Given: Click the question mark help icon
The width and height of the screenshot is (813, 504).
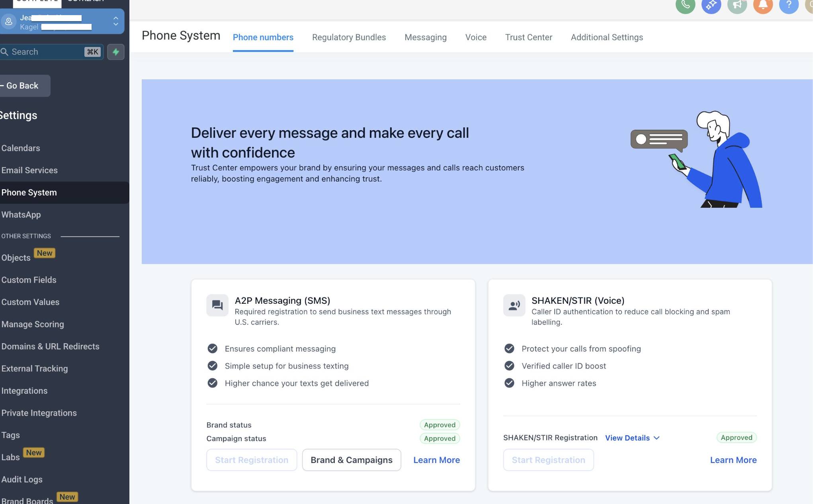Looking at the screenshot, I should (x=789, y=5).
